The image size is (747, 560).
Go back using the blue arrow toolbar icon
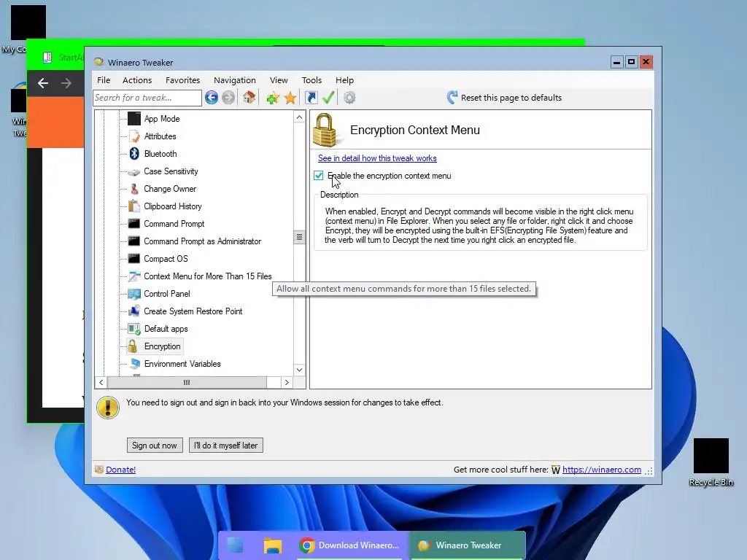coord(212,98)
